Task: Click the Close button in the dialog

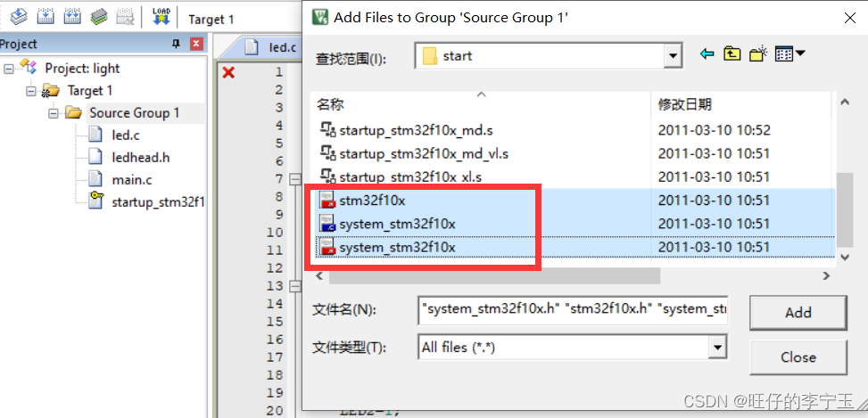Action: [x=798, y=357]
